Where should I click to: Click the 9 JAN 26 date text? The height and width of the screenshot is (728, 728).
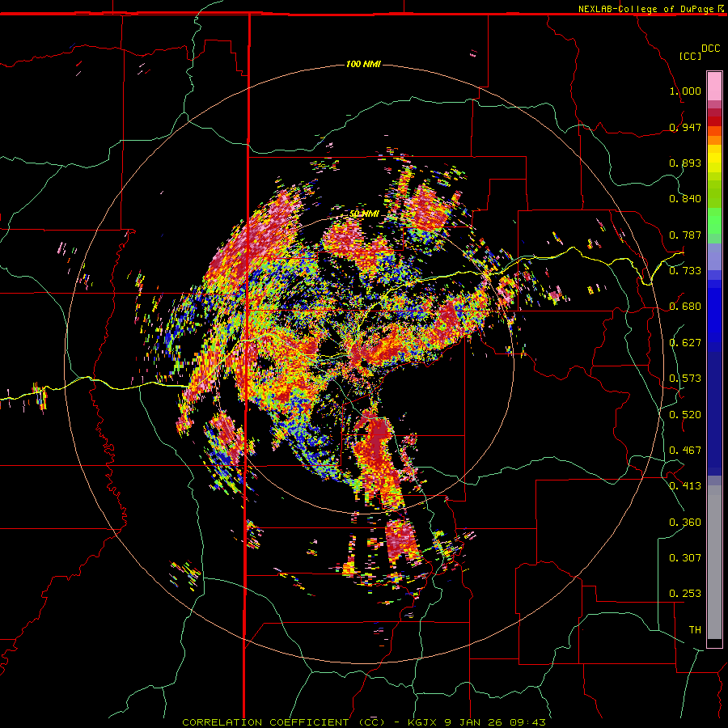click(475, 722)
